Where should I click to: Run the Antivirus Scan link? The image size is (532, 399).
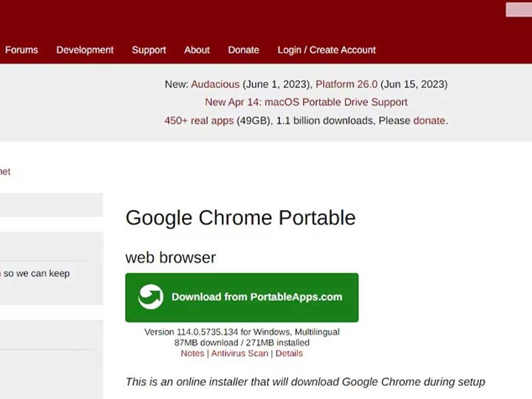pos(240,353)
